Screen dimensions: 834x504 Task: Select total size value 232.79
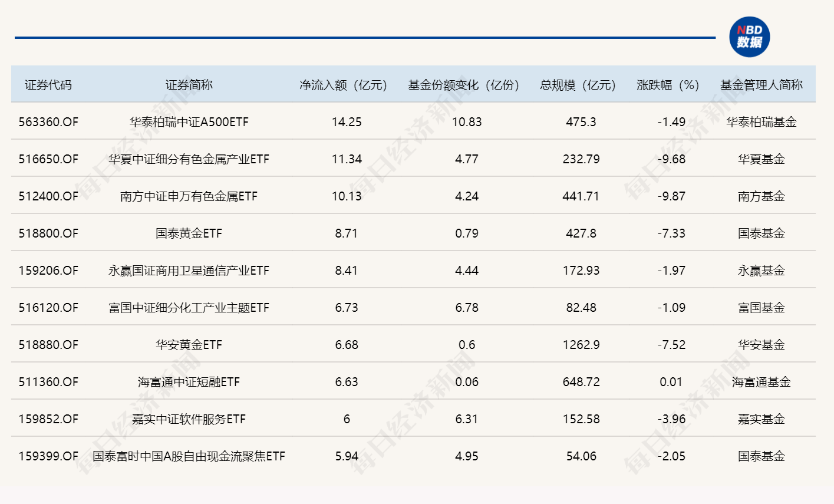[x=581, y=159]
